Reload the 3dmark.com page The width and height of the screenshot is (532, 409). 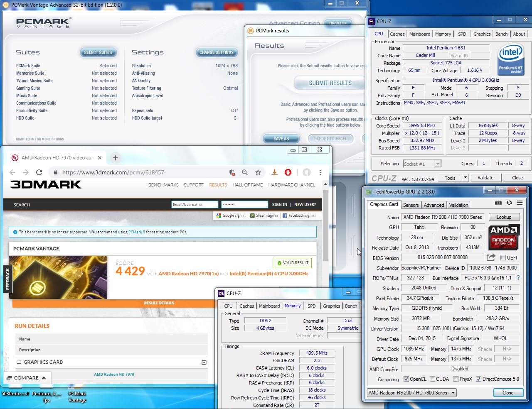39,172
